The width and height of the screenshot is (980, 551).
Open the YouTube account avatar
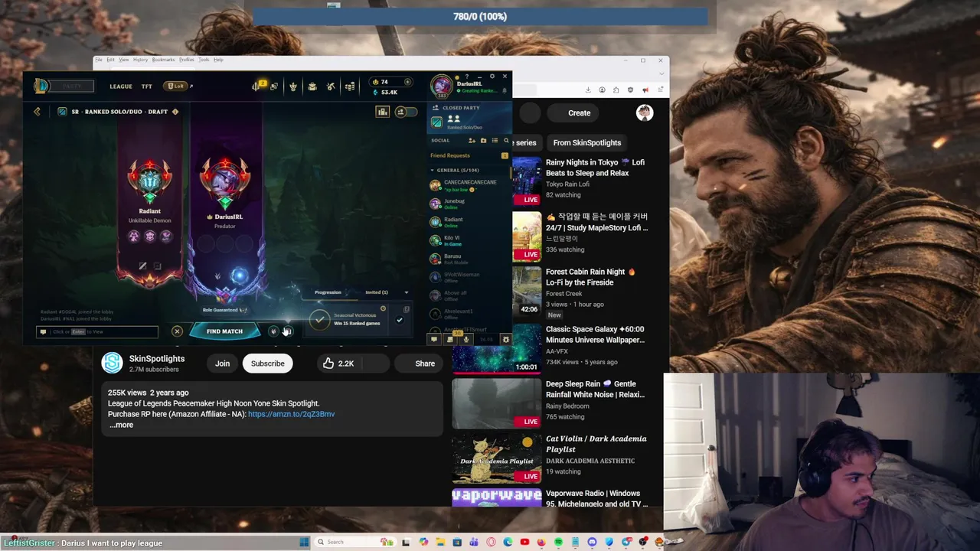pyautogui.click(x=645, y=112)
